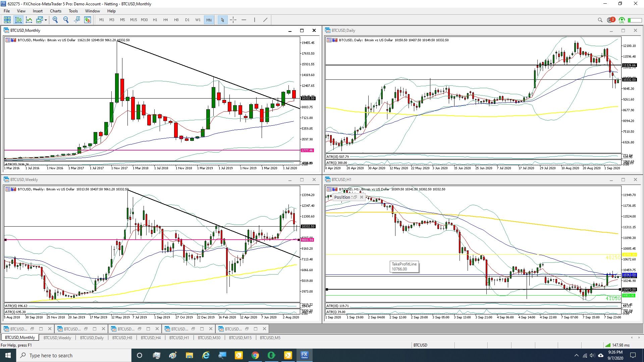
Task: Switch to line chart type
Action: (29, 20)
